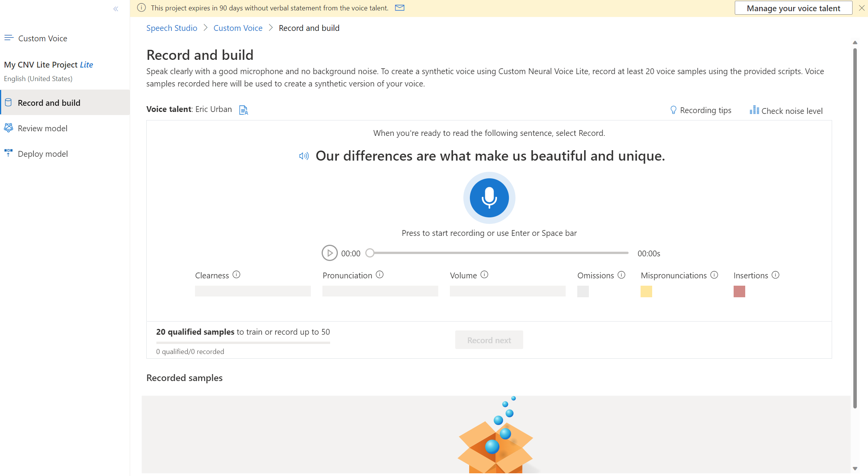
Task: Click the microphone recording button
Action: (x=489, y=197)
